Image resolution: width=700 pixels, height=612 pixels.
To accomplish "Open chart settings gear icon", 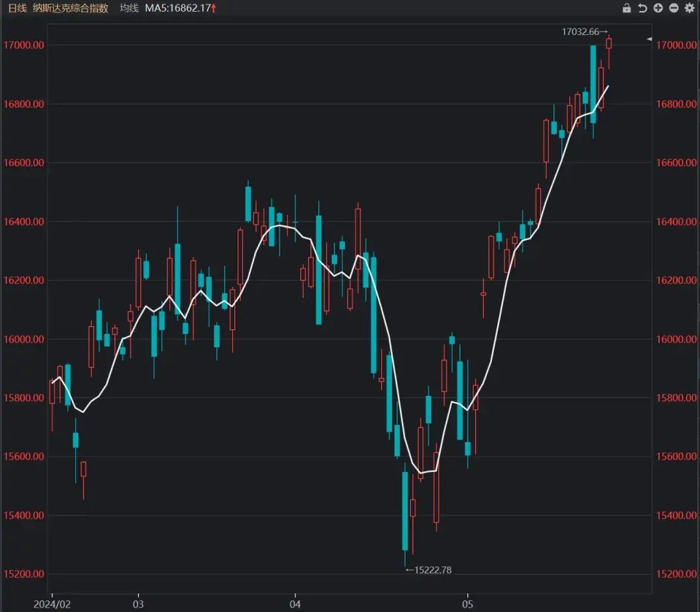I will (689, 8).
